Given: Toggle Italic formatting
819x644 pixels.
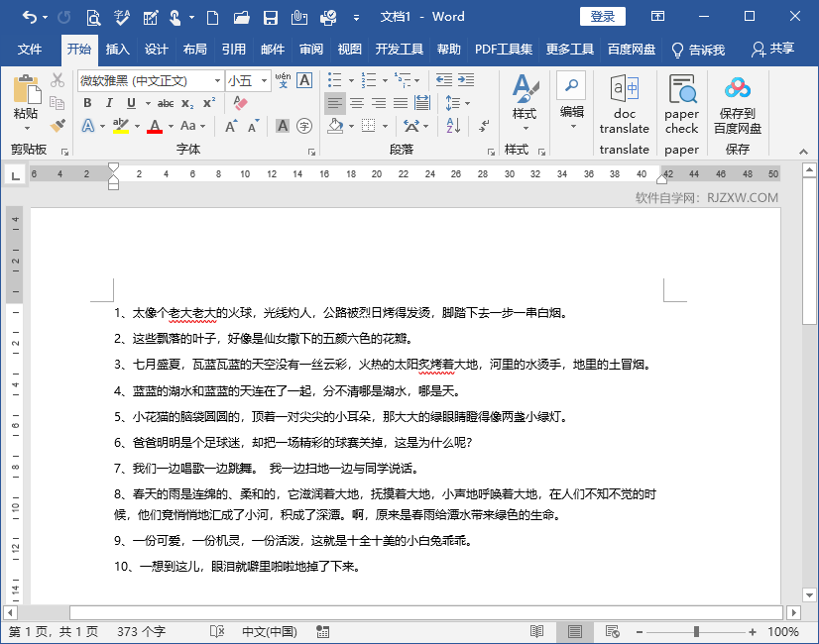Looking at the screenshot, I should click(x=109, y=103).
